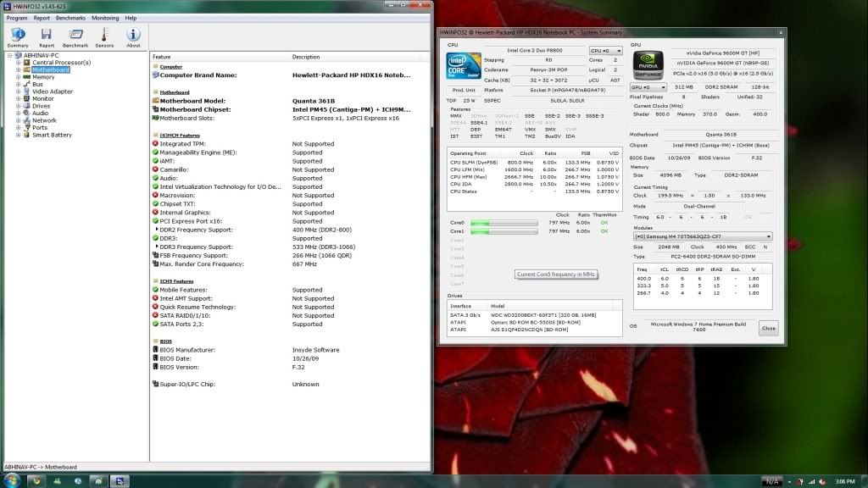The image size is (868, 488).
Task: Open the memory Modules dropdown
Action: [x=703, y=236]
